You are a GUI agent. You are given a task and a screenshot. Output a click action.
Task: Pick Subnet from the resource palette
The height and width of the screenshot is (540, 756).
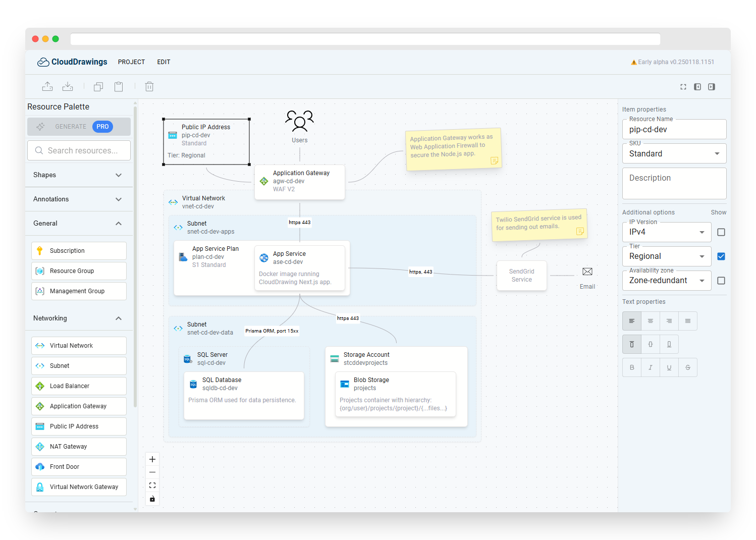point(79,366)
